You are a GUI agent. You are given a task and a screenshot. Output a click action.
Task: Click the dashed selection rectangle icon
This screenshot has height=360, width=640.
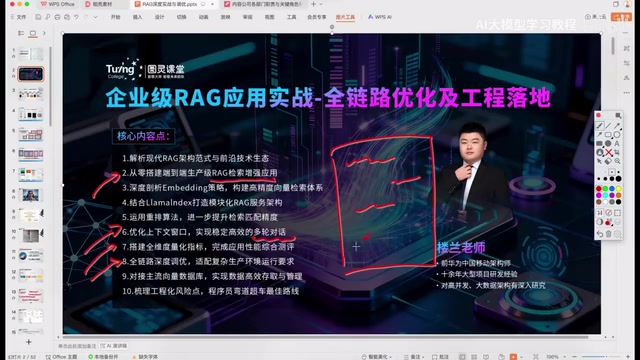[x=617, y=213]
